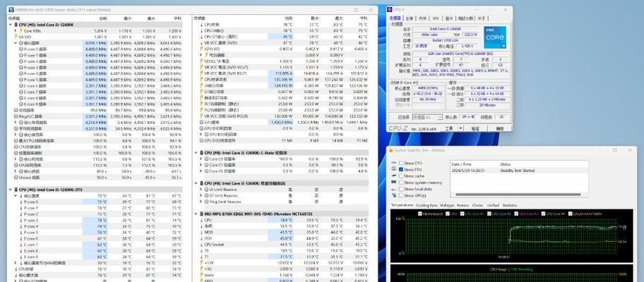Click the clock icon of Ring/LLC row

pyautogui.click(x=16, y=116)
